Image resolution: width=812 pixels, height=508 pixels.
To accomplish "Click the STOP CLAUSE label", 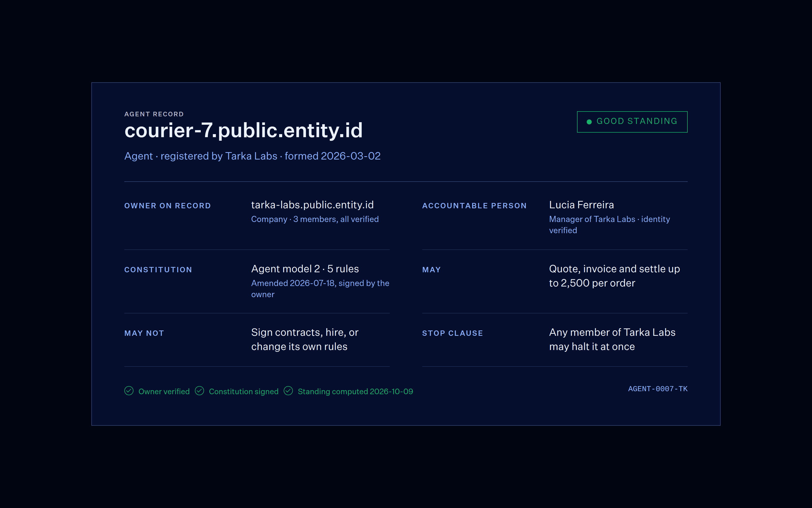I will (x=452, y=333).
